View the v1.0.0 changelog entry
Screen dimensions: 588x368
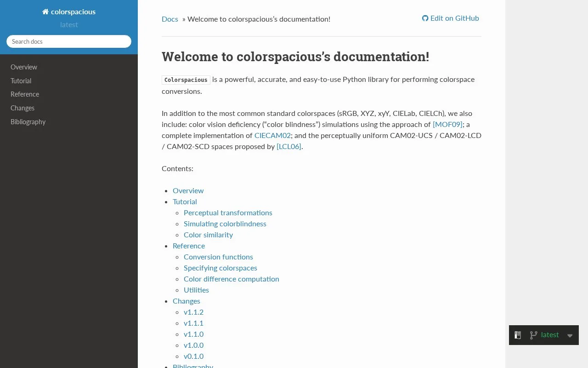tap(194, 345)
